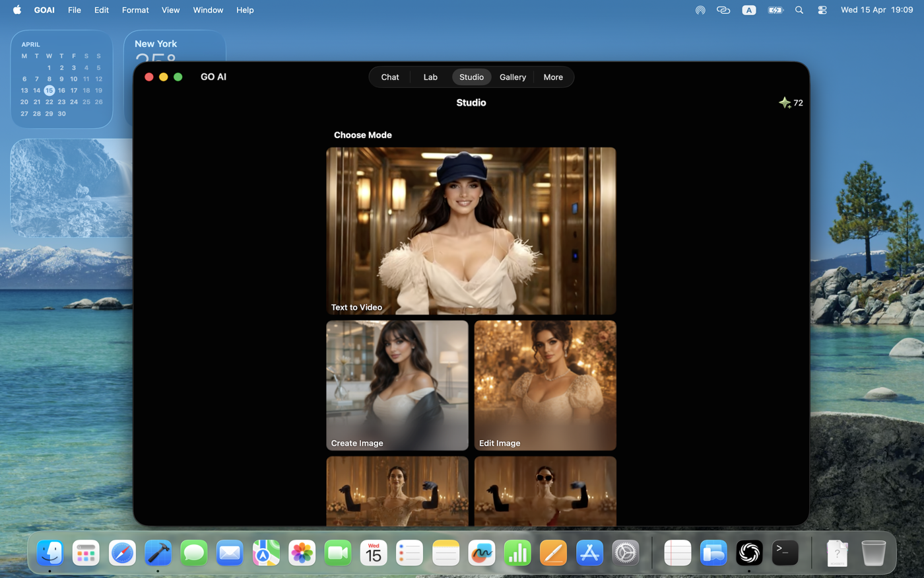Screen dimensions: 924x578
Task: Open Spotlight search from the menu bar
Action: tap(799, 10)
